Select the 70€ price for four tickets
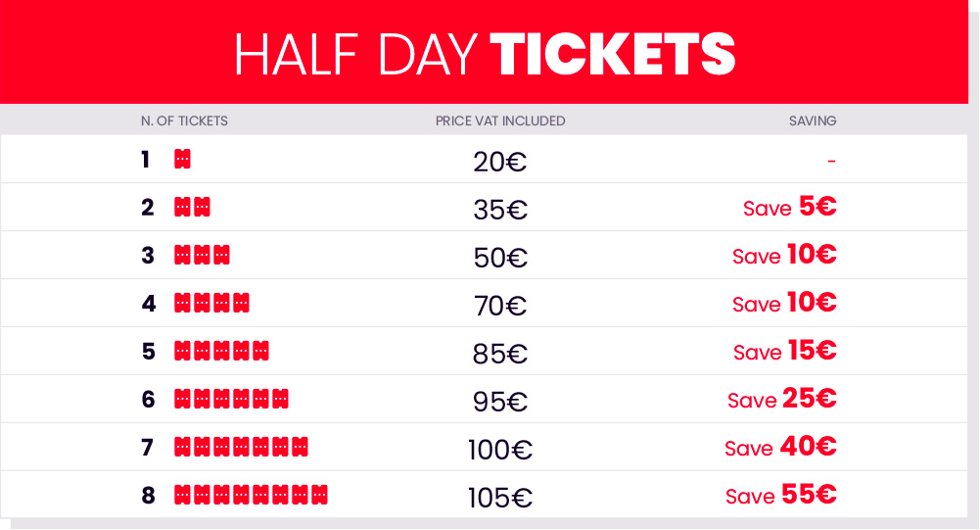Viewport: 980px width, 530px height. [500, 306]
